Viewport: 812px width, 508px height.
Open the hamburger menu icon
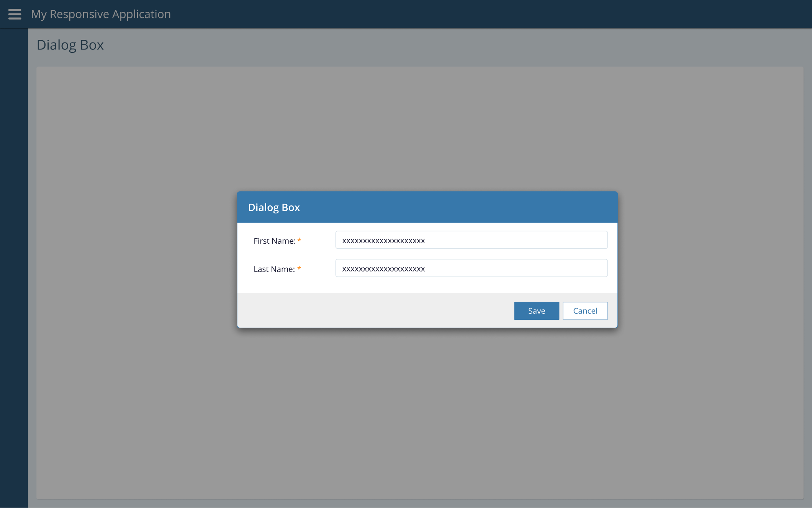(x=15, y=14)
